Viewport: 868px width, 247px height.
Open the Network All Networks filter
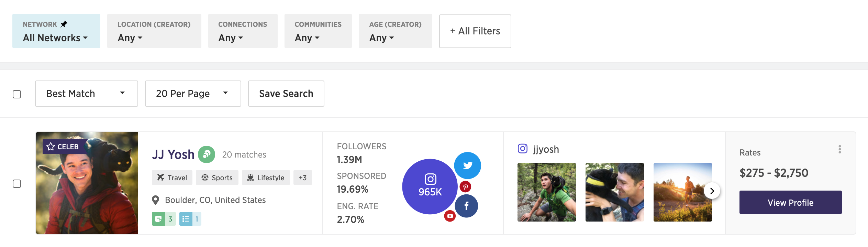click(x=56, y=31)
